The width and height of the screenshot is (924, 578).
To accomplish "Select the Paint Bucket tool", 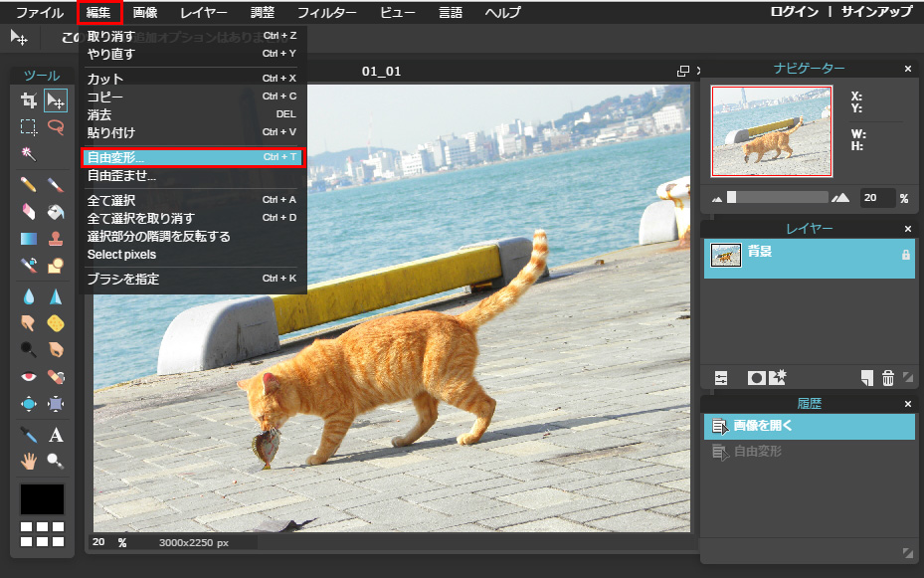I will (56, 212).
